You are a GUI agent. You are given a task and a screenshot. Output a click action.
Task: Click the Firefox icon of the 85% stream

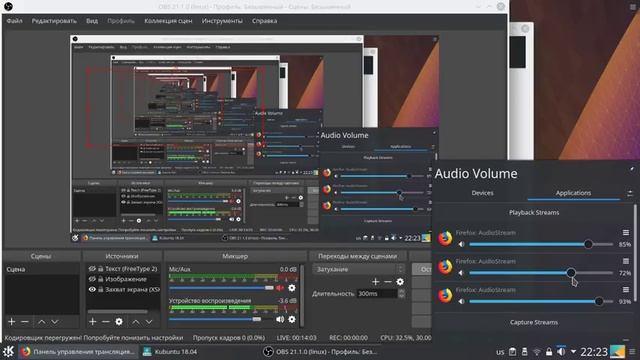(x=445, y=238)
